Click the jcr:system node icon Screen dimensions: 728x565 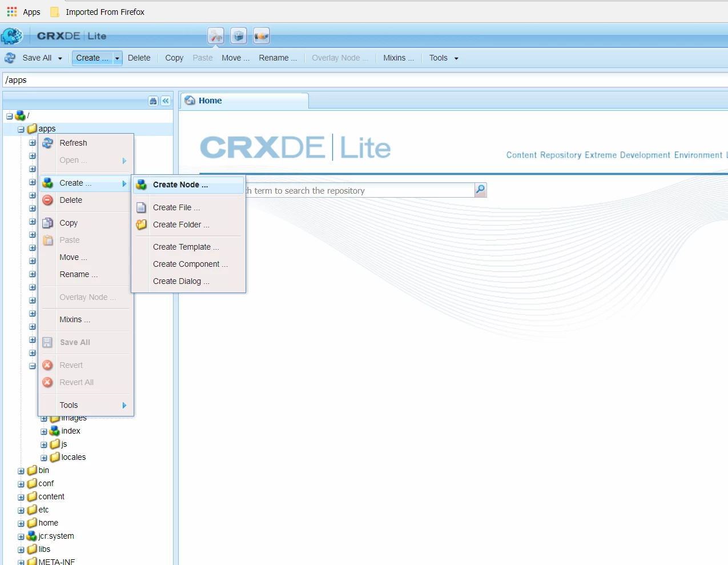pos(32,536)
